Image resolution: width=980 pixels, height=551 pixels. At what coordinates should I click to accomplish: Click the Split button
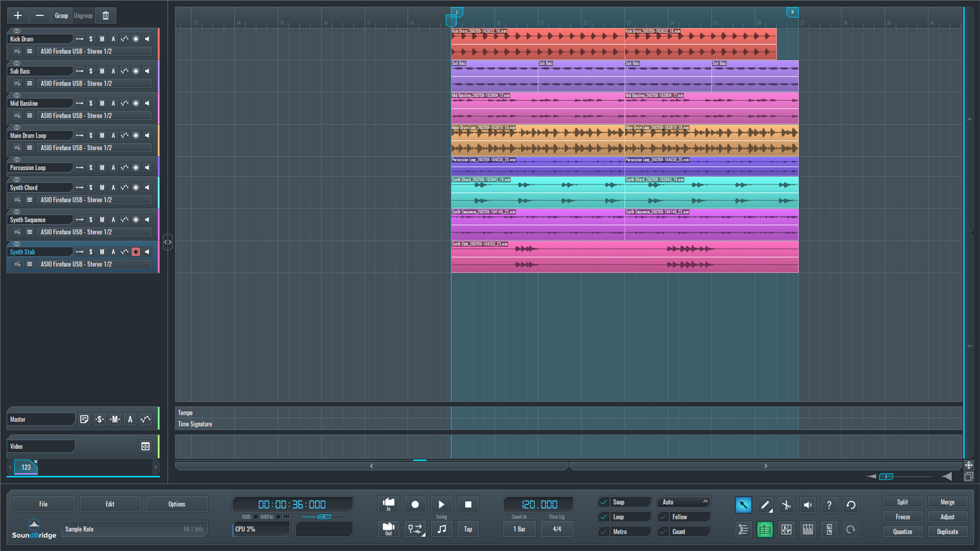click(902, 502)
